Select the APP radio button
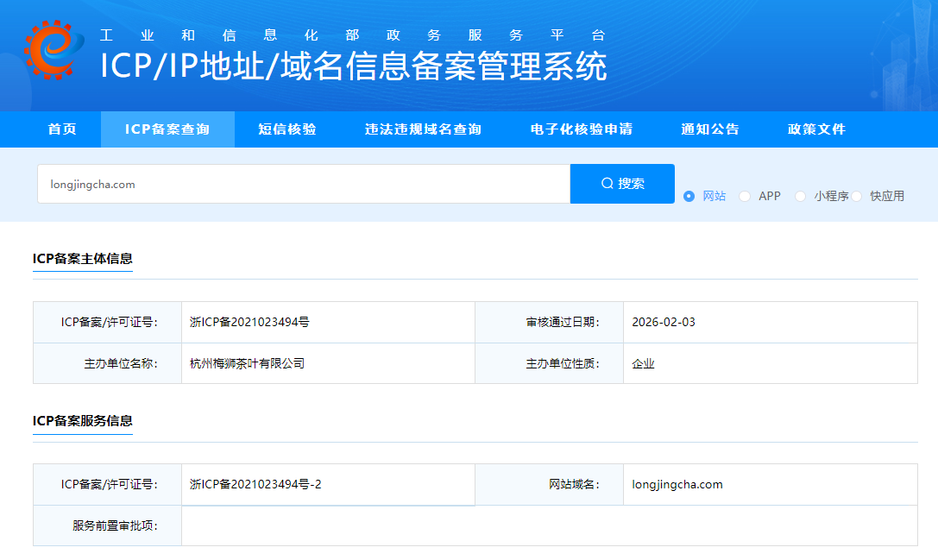This screenshot has height=560, width=938. pos(745,196)
